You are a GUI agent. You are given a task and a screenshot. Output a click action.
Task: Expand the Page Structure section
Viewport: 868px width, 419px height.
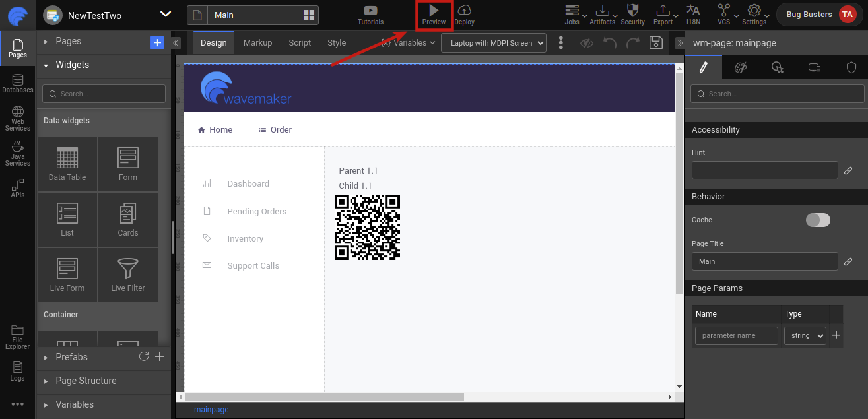(x=86, y=381)
